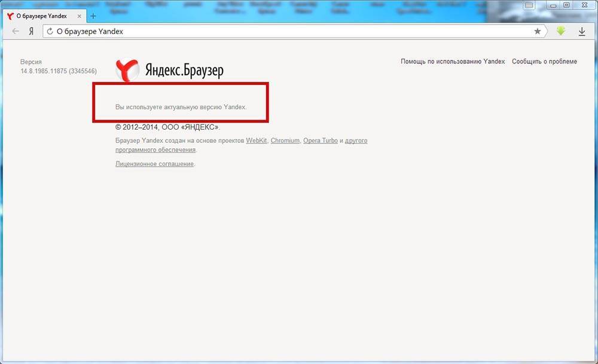
Task: Open a new tab with plus button
Action: coord(93,16)
